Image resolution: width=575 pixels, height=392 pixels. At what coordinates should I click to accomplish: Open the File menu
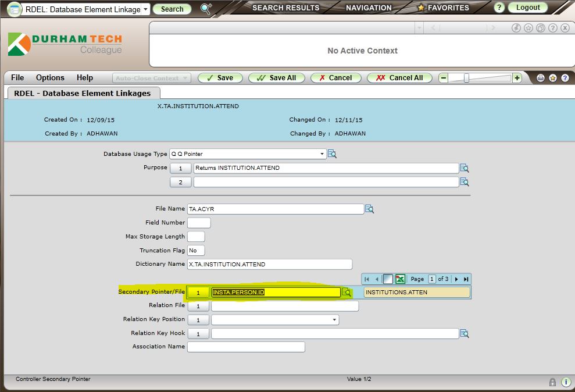[x=17, y=77]
